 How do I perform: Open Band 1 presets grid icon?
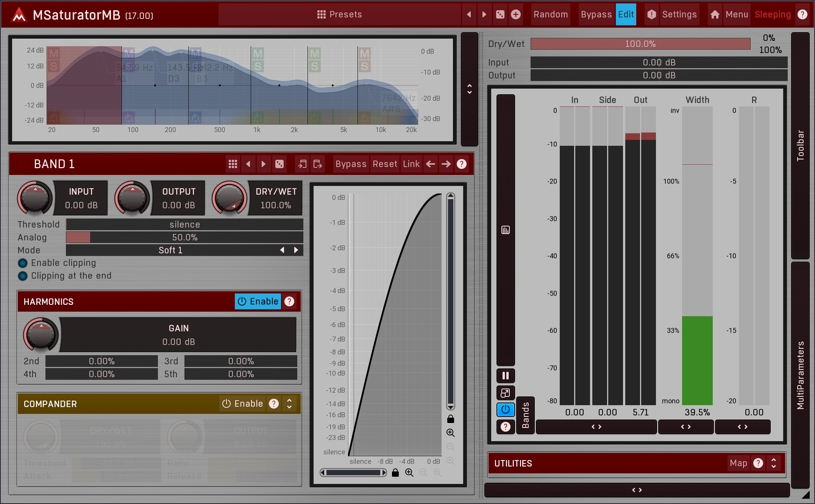(233, 164)
